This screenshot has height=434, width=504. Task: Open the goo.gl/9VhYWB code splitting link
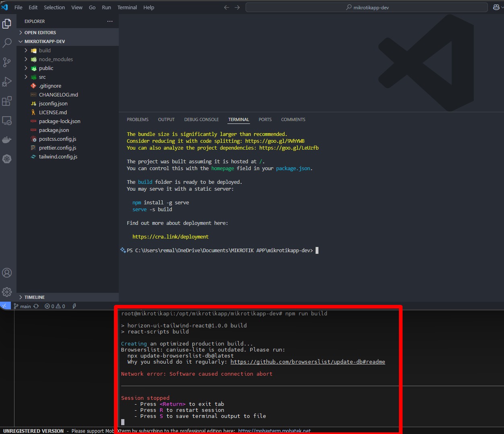[x=275, y=141]
